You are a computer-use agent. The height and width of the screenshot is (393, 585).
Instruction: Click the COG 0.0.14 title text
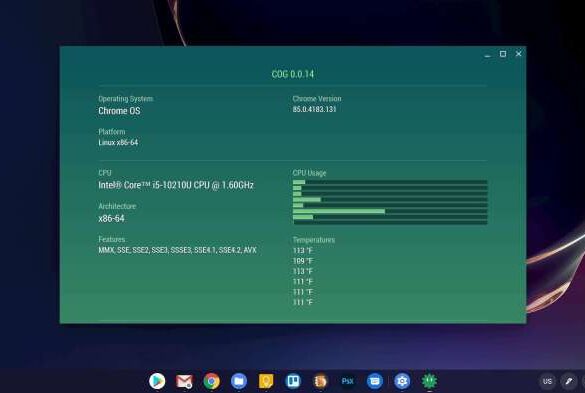click(x=293, y=74)
